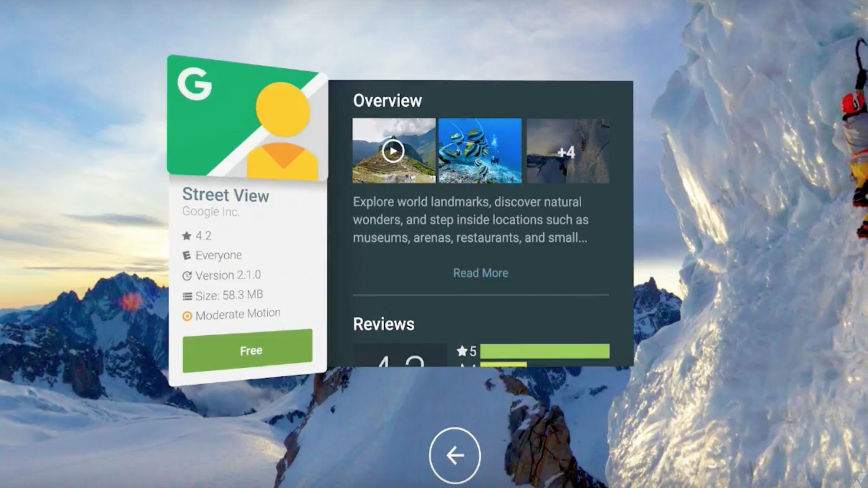Screen dimensions: 868x488
Task: Click the Street View app title
Action: click(x=226, y=195)
